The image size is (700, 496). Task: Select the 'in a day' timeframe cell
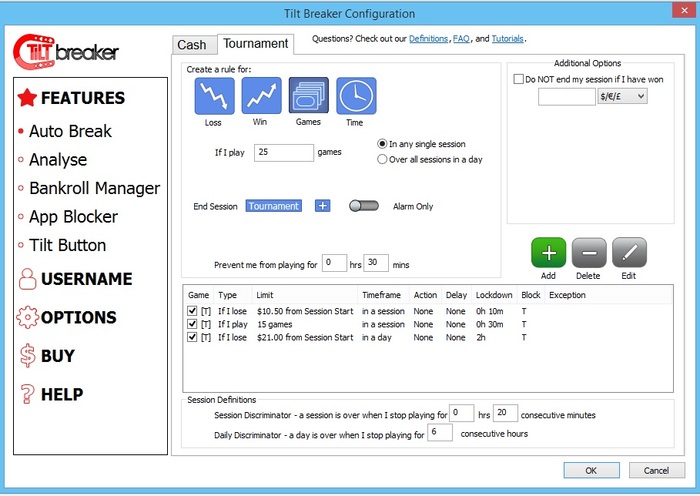(x=376, y=338)
